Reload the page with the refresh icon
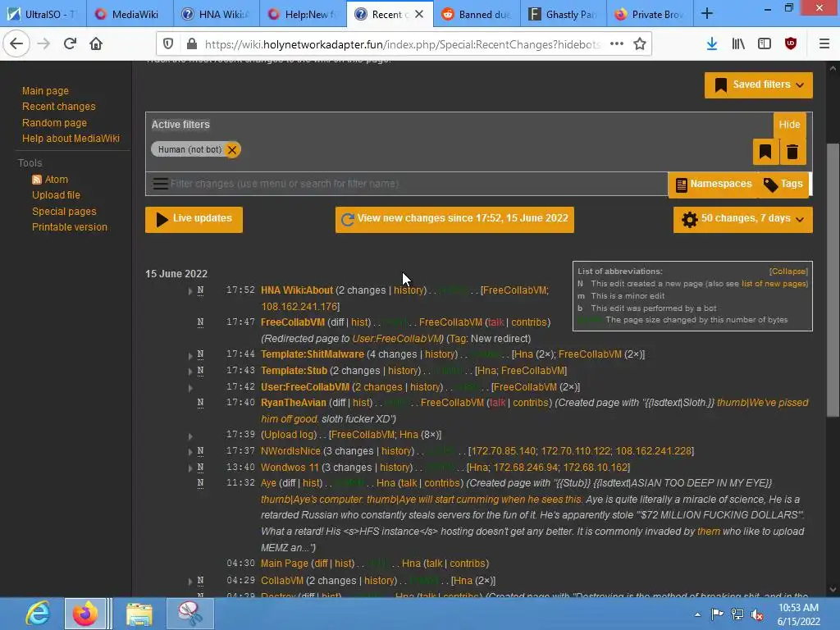 [70, 43]
